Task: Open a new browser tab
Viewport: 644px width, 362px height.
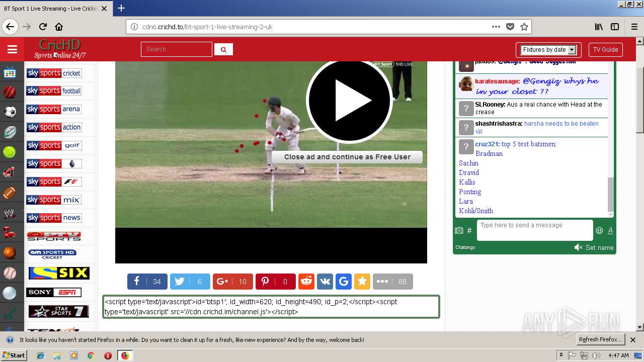Action: click(121, 8)
